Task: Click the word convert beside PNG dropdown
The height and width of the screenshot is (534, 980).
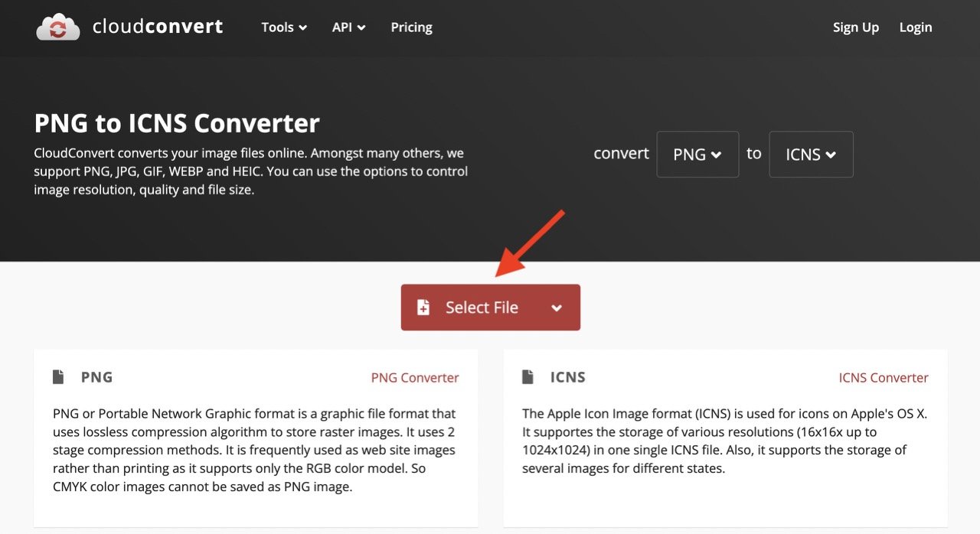Action: [621, 153]
